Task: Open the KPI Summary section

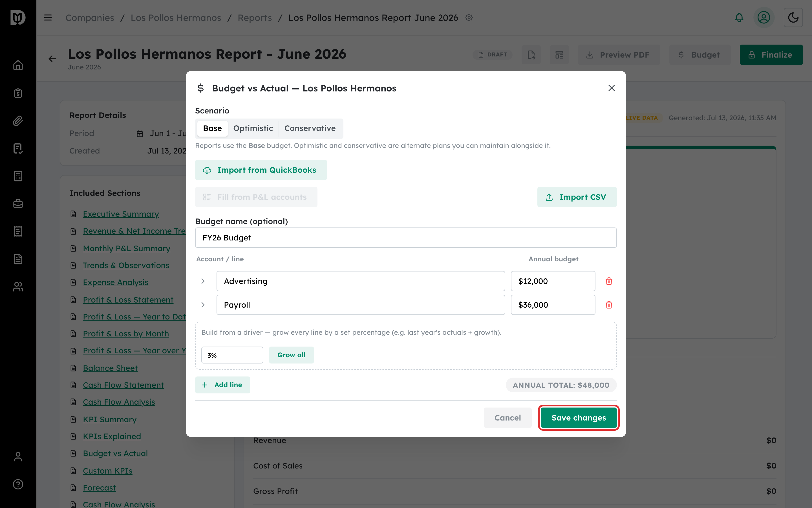Action: (x=109, y=419)
